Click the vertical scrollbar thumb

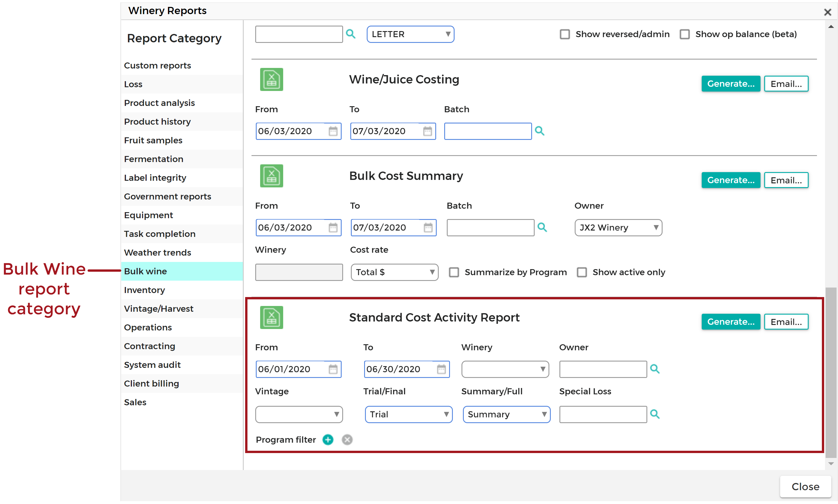tap(831, 372)
